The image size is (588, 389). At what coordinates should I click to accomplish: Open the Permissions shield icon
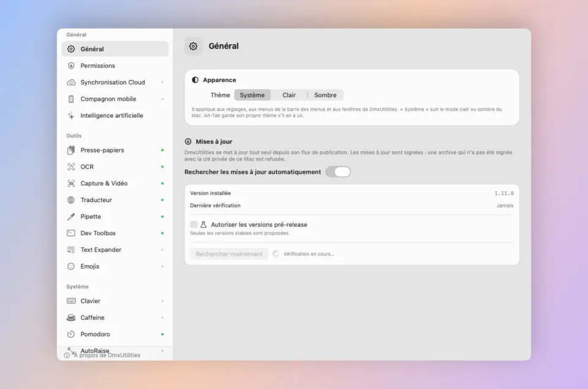click(x=71, y=66)
